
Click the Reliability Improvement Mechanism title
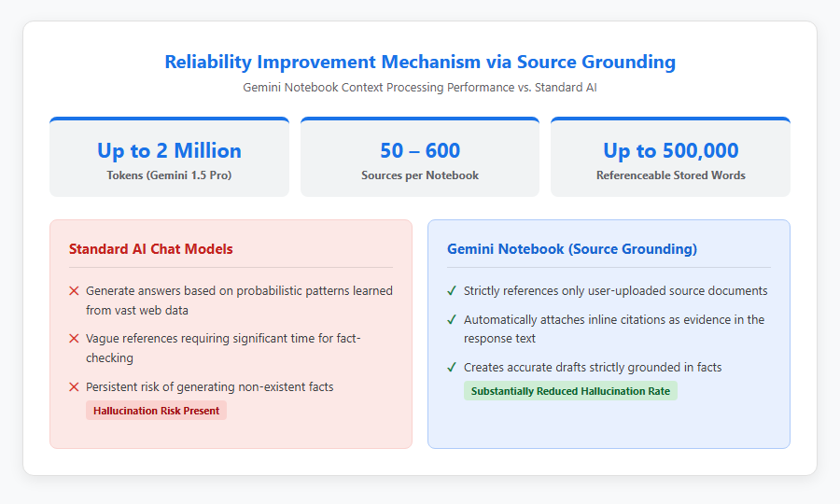click(x=420, y=62)
